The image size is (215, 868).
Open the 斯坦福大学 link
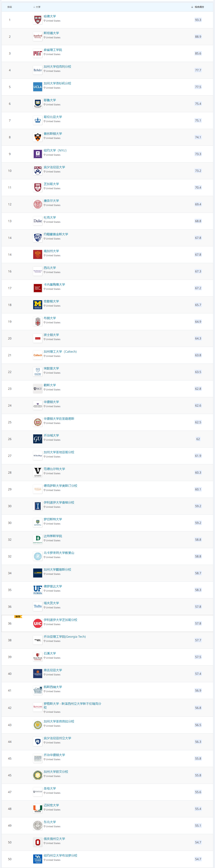(x=51, y=33)
